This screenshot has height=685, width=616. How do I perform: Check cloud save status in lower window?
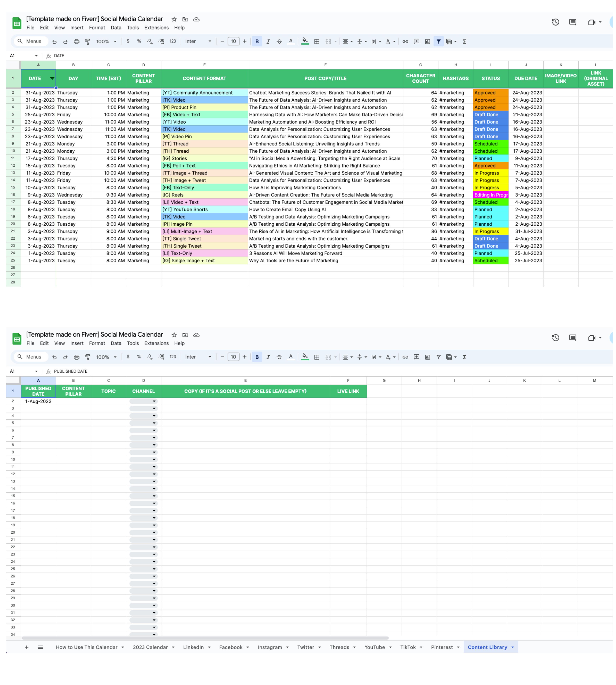point(196,335)
